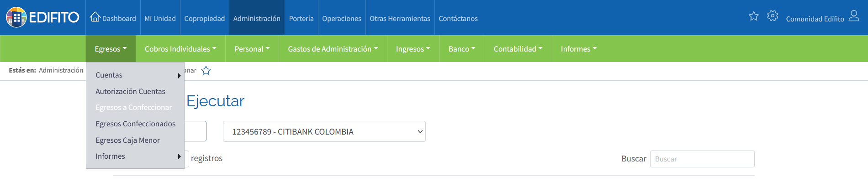Click the favorites star in top bar

click(x=754, y=16)
